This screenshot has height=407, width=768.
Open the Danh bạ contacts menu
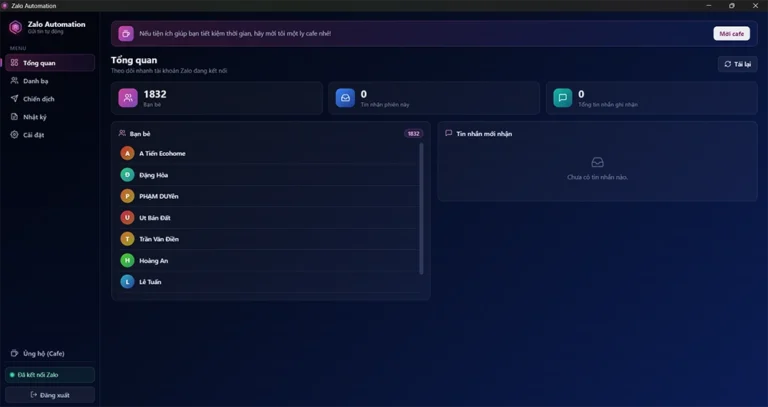pos(50,81)
